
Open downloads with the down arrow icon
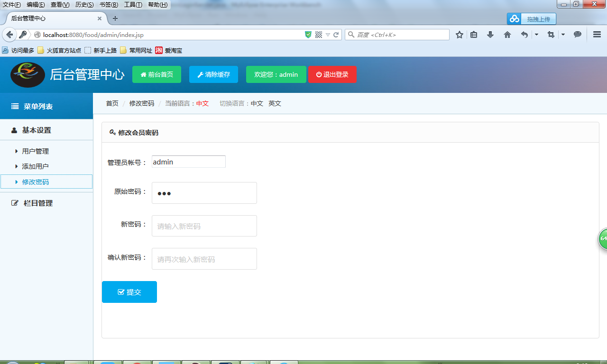coord(490,35)
